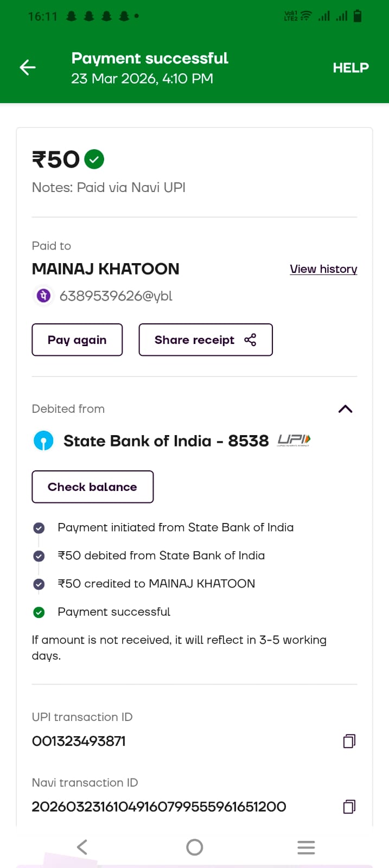Tap the Navi transaction ID number
The height and width of the screenshot is (868, 389).
pyautogui.click(x=159, y=807)
